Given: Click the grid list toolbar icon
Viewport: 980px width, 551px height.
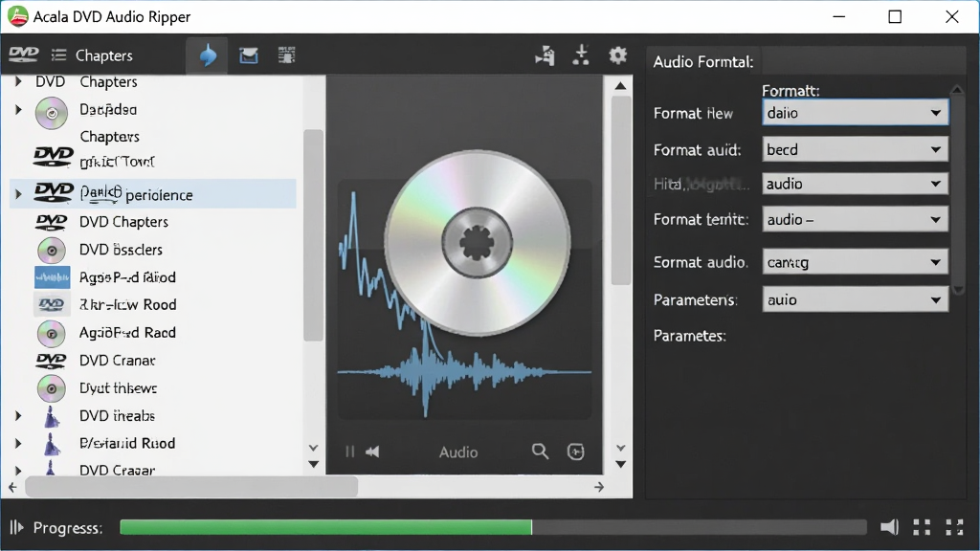Looking at the screenshot, I should (286, 55).
